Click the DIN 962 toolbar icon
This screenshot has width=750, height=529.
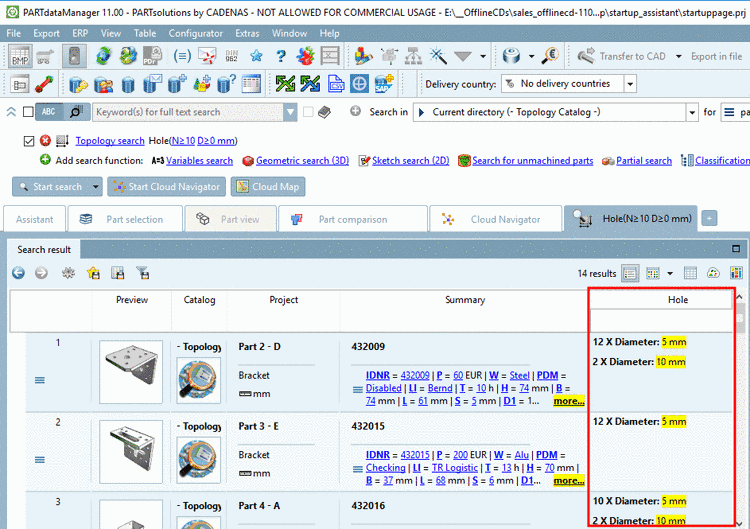(232, 56)
